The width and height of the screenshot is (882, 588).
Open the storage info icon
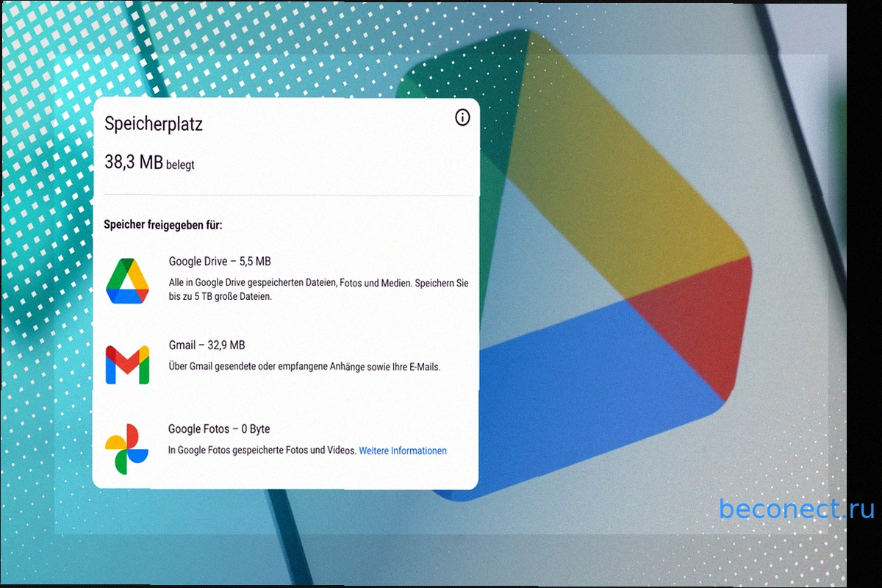click(462, 118)
